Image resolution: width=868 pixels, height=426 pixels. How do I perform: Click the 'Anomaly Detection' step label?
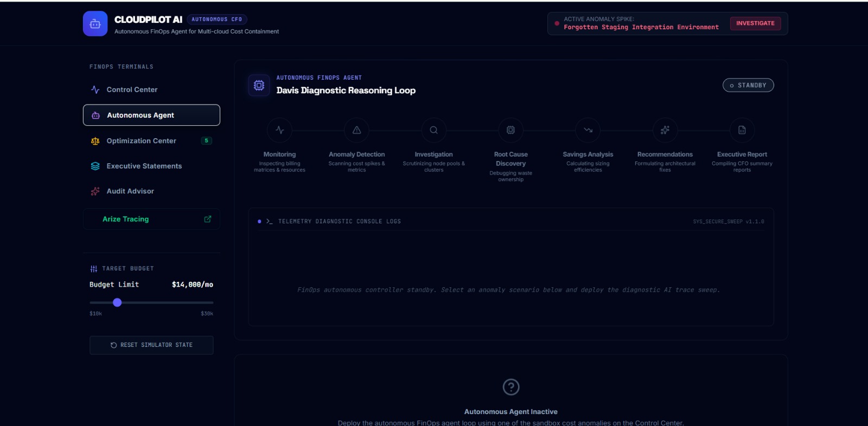pos(357,154)
